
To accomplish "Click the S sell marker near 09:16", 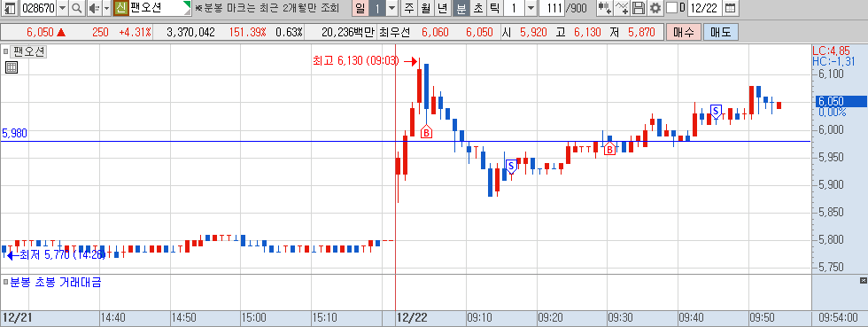I will click(x=511, y=166).
